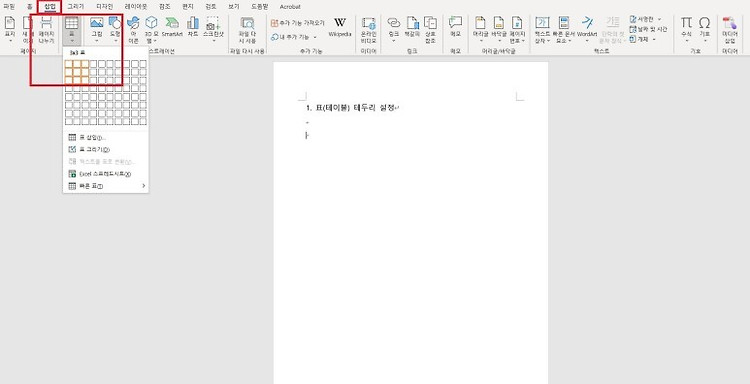Select the top-right cell of table grid
The height and width of the screenshot is (384, 750).
pyautogui.click(x=143, y=64)
